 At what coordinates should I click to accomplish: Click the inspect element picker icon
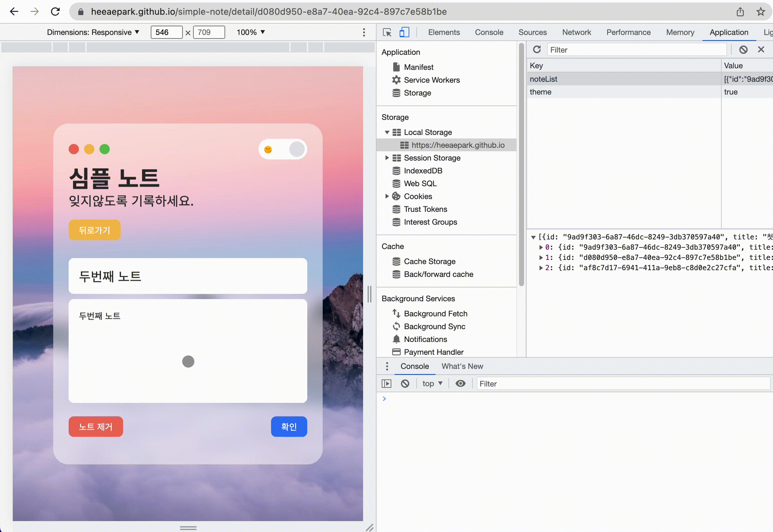click(x=387, y=32)
